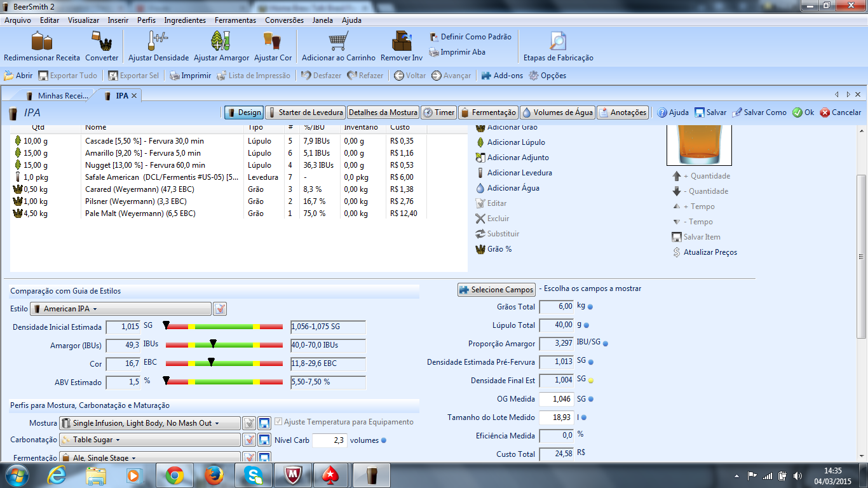Image resolution: width=868 pixels, height=488 pixels.
Task: Click Definir Como Padrão
Action: [470, 37]
